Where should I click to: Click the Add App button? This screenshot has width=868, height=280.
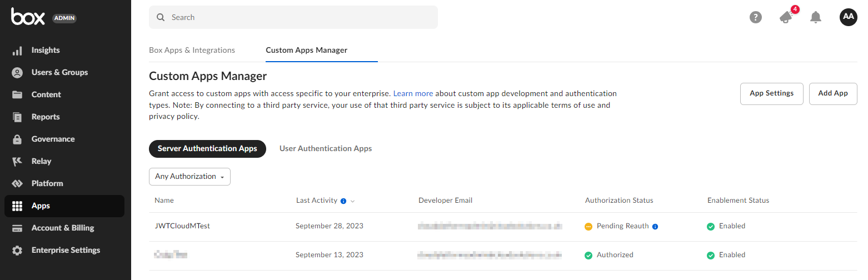coord(833,93)
